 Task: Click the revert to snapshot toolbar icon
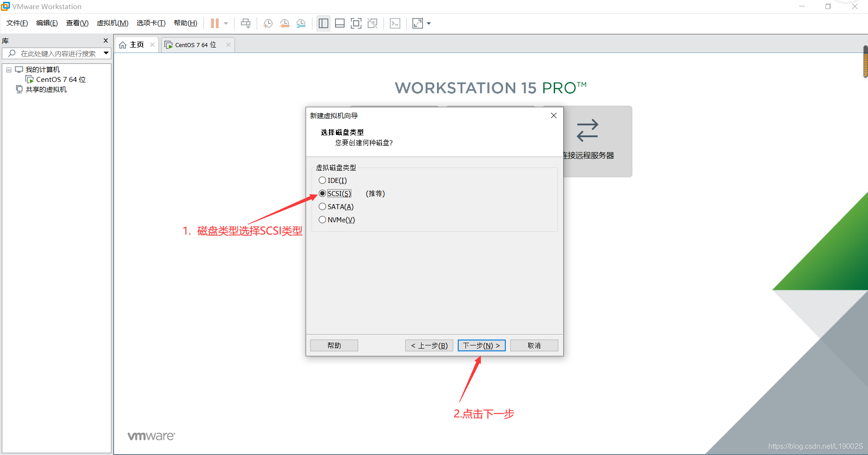click(284, 23)
